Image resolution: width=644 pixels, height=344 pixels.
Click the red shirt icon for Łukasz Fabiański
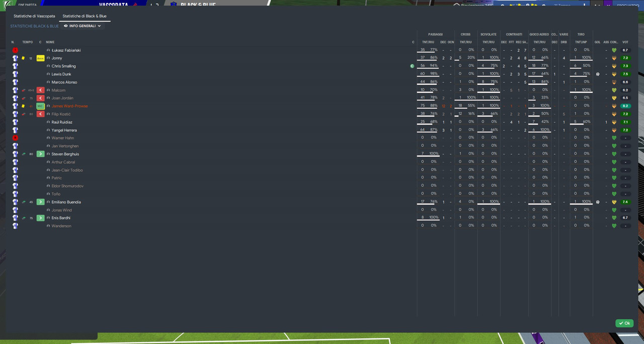(15, 50)
